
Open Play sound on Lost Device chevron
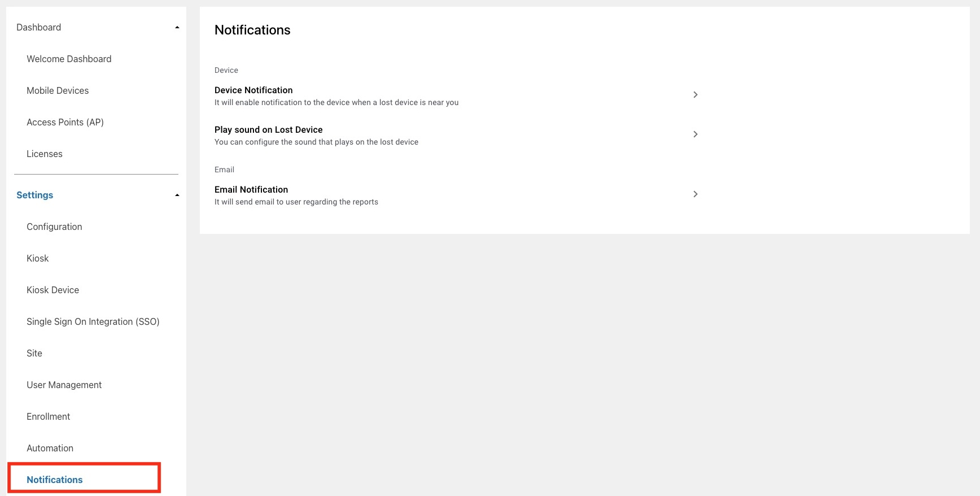tap(695, 134)
